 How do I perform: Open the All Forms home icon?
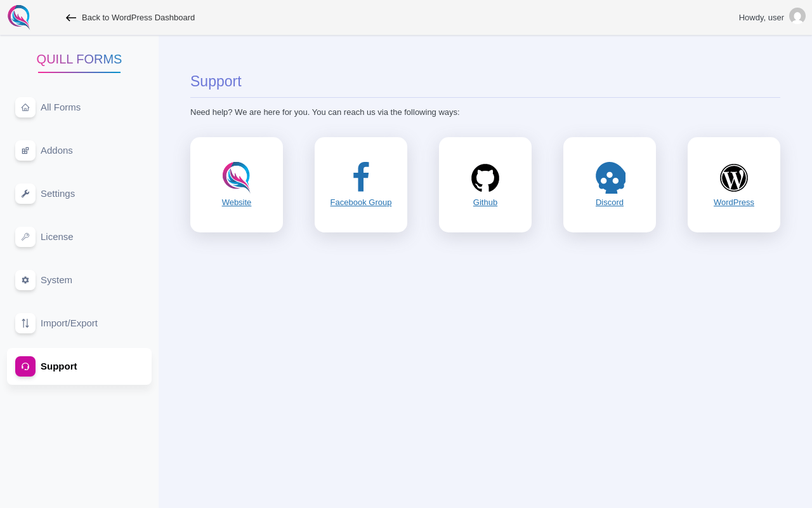coord(25,107)
